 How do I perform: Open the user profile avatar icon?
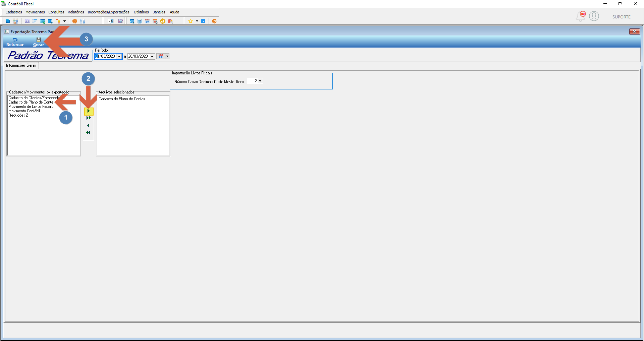pos(594,16)
